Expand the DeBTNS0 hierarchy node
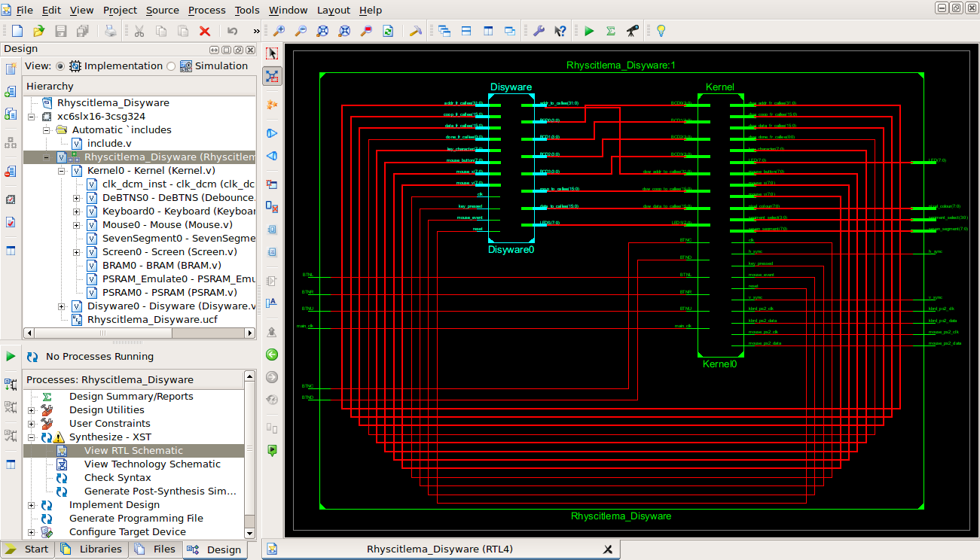 point(77,198)
